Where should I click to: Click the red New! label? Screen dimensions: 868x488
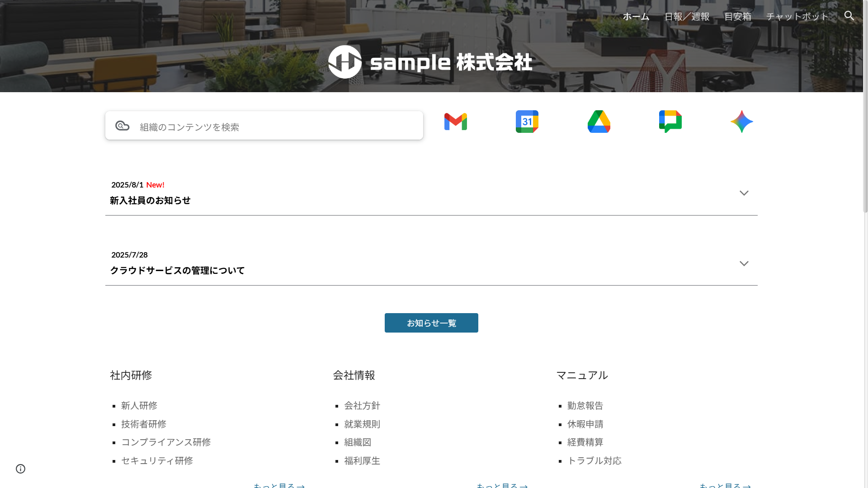click(155, 185)
